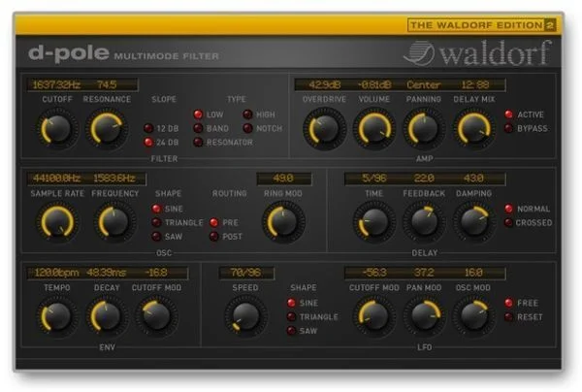Image resolution: width=582 pixels, height=392 pixels.
Task: Select the OSC Triangle shape
Action: tap(156, 222)
